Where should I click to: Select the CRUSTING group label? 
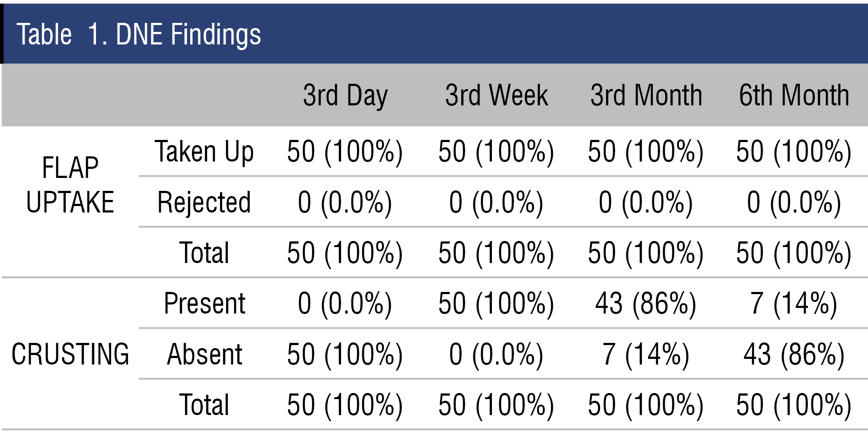[70, 354]
